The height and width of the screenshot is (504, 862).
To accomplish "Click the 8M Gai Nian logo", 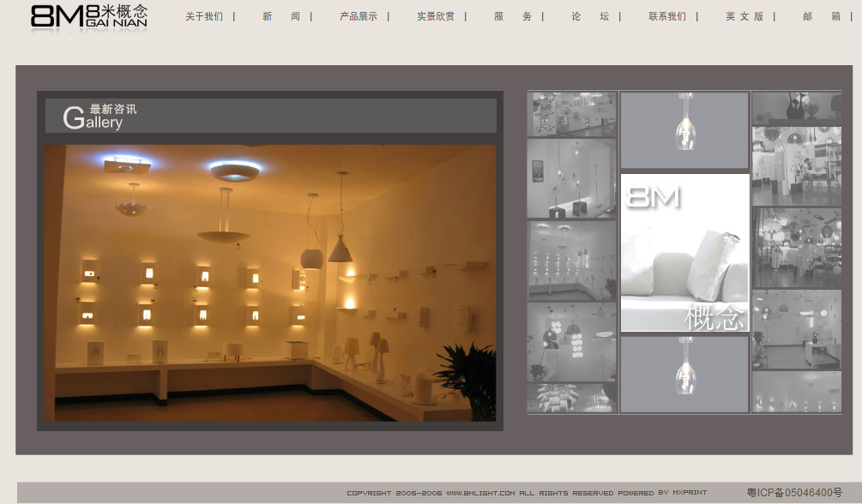I will (88, 17).
